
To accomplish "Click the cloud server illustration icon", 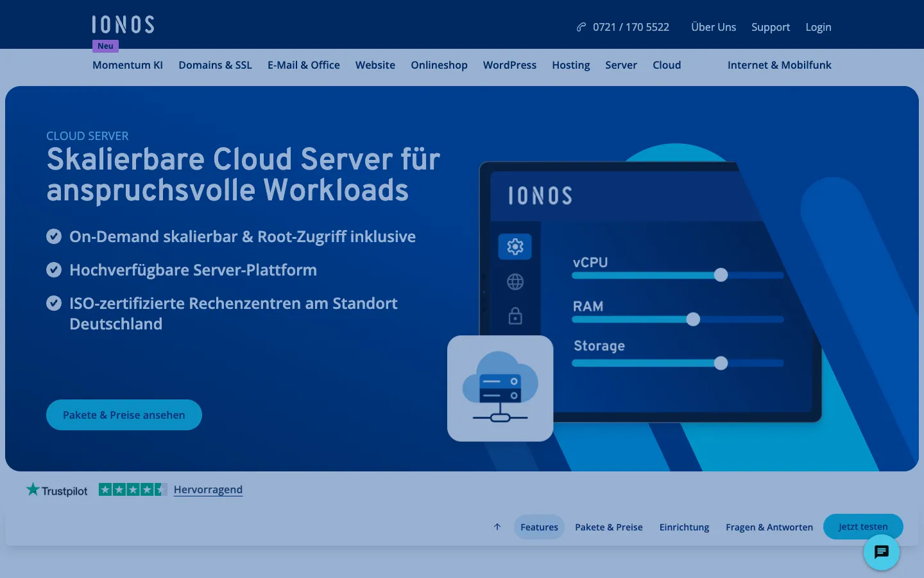I will pos(501,388).
